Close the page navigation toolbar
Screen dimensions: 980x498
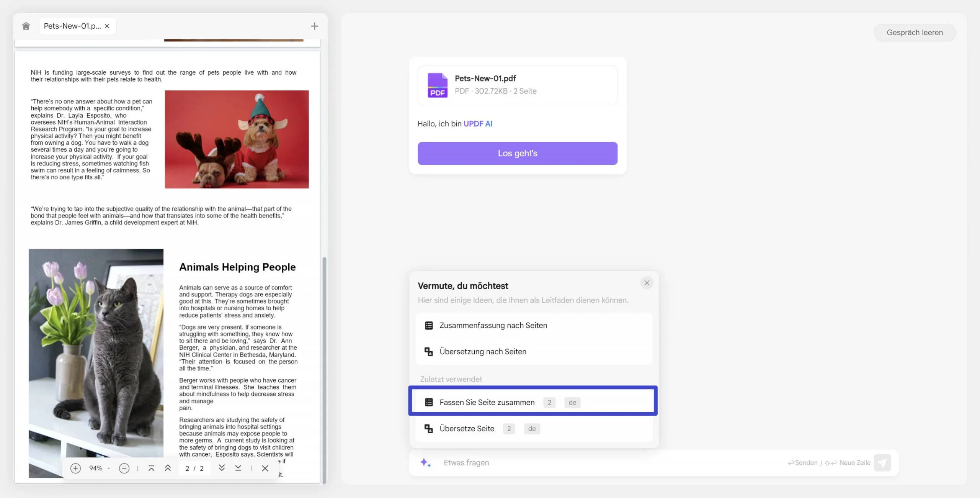click(265, 468)
